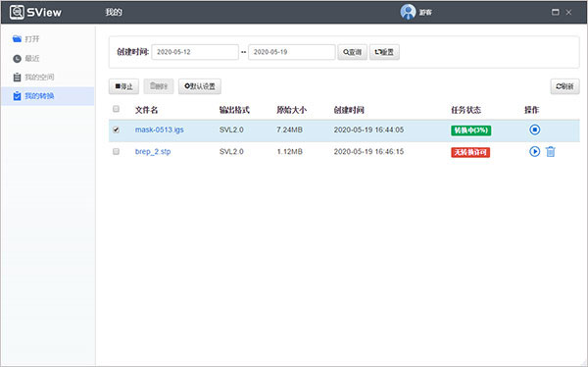The height and width of the screenshot is (367, 588).
Task: Open the brep_2.stp file link
Action: (x=153, y=152)
